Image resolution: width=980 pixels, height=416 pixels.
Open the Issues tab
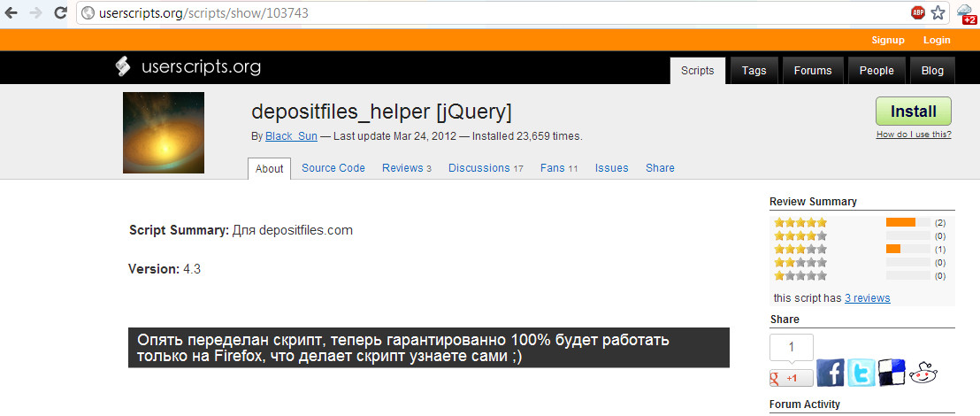tap(611, 167)
